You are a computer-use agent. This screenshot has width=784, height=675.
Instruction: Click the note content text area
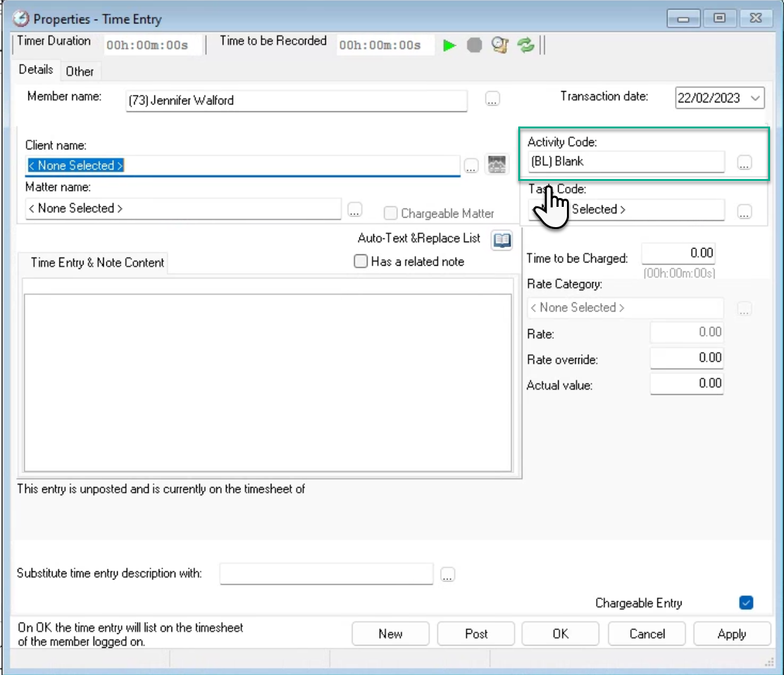(x=268, y=383)
